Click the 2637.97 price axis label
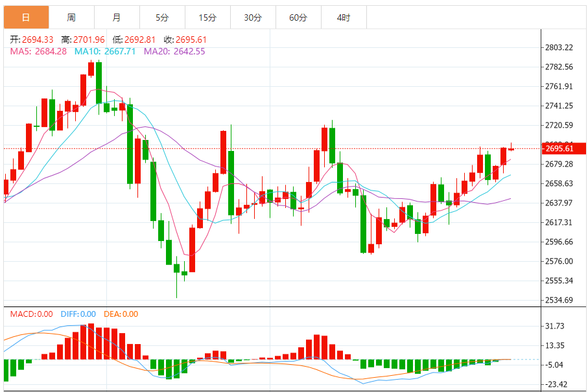 coord(559,203)
